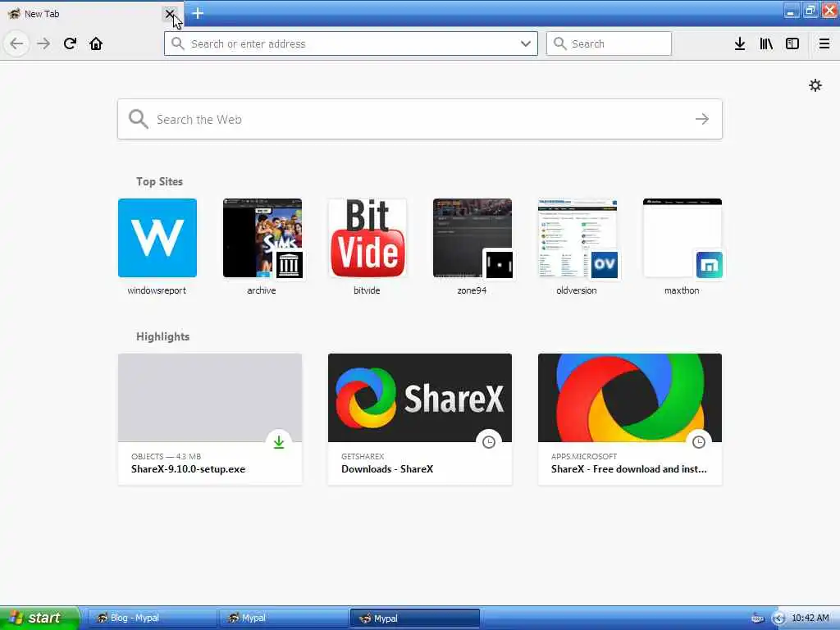Screen dimensions: 840x630
Task: Select the active Mypal taskbar button
Action: pyautogui.click(x=414, y=619)
